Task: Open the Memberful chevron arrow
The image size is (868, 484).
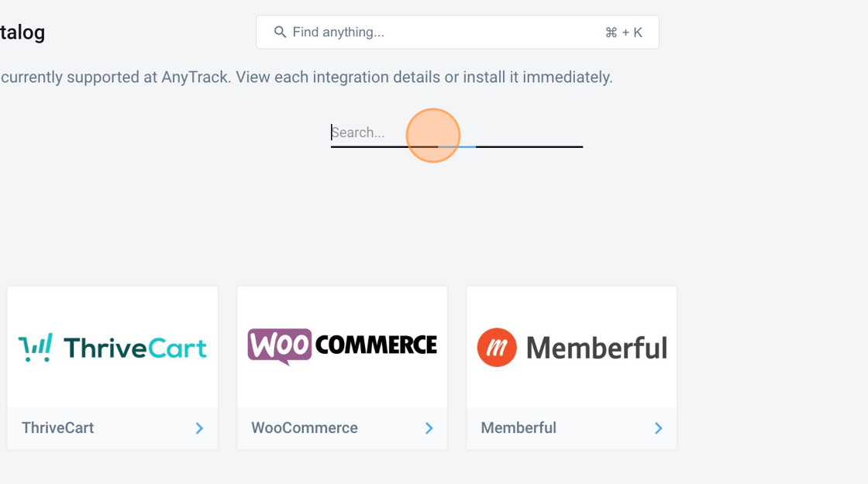Action: point(658,428)
